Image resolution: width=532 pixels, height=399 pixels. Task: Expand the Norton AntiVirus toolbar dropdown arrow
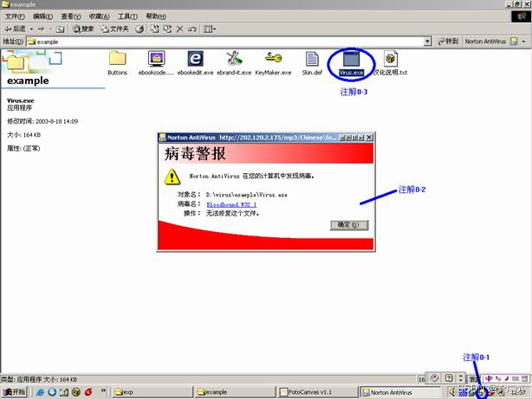(x=524, y=42)
